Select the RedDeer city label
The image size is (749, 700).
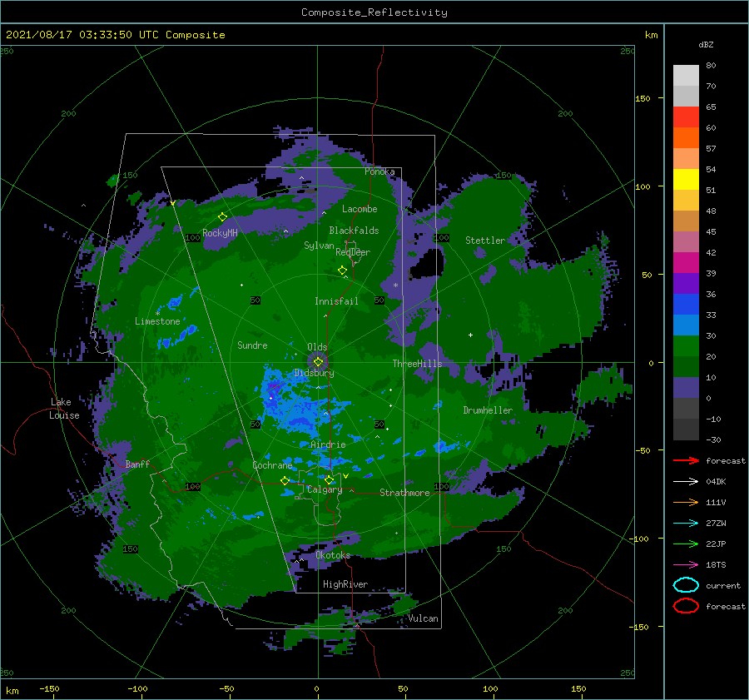pos(353,252)
